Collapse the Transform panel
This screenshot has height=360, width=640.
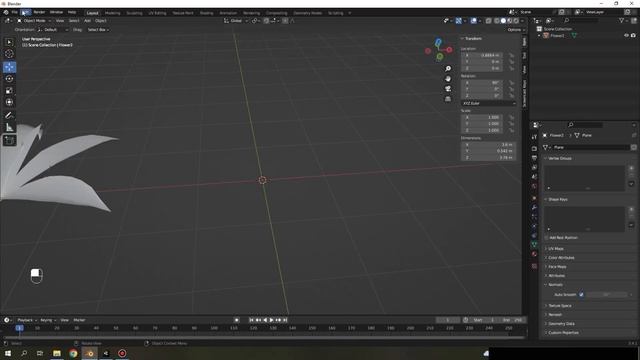(473, 38)
